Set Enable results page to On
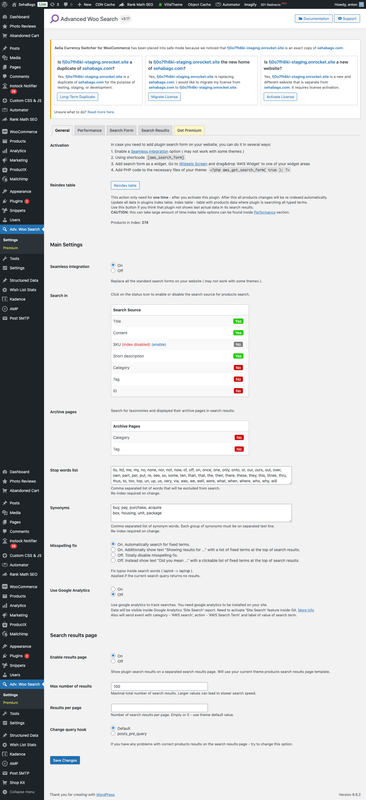This screenshot has width=366, height=800. [113, 656]
